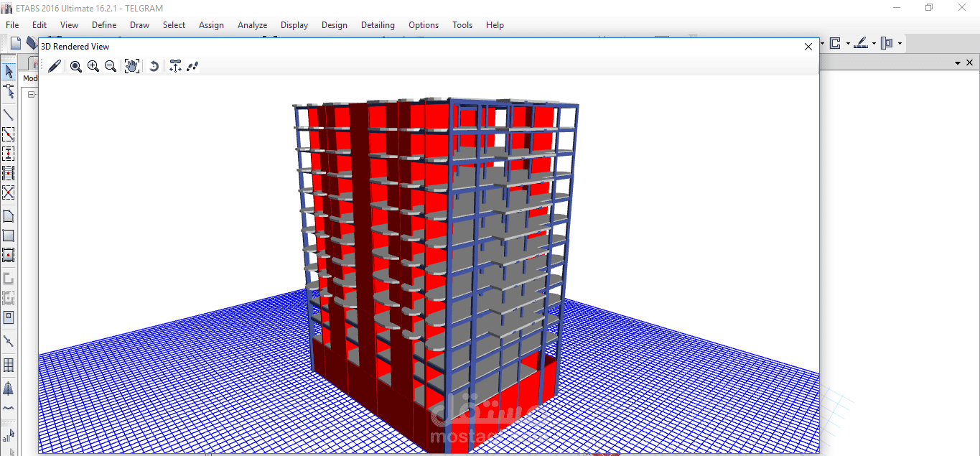The height and width of the screenshot is (456, 980).
Task: Open the Select menu
Action: coord(174,25)
